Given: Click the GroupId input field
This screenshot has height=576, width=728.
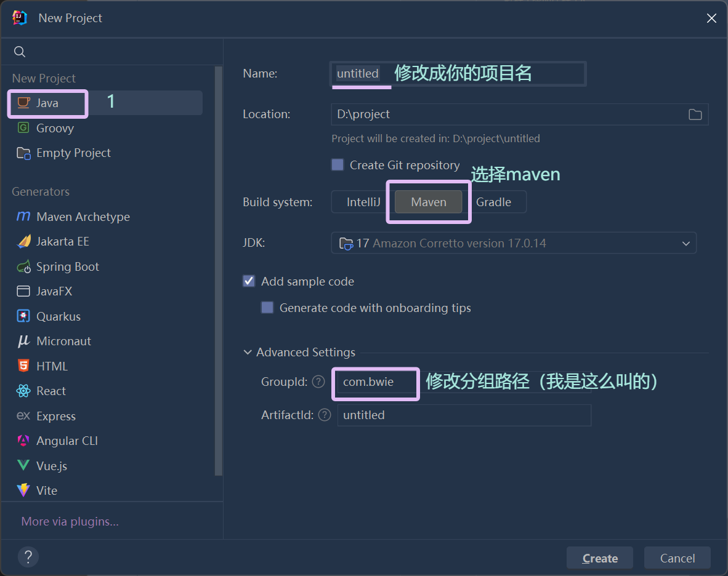Looking at the screenshot, I should pyautogui.click(x=464, y=382).
